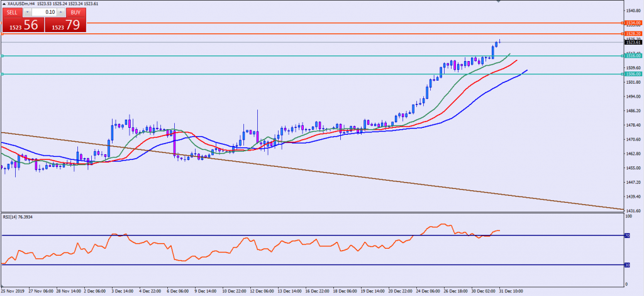Select the brown descending trendline

tap(314, 170)
